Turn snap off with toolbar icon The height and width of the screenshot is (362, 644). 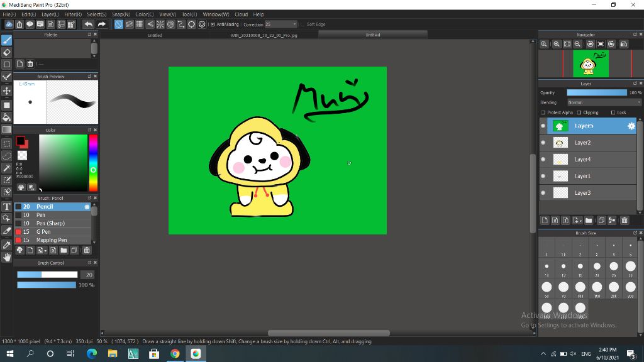coord(119,25)
